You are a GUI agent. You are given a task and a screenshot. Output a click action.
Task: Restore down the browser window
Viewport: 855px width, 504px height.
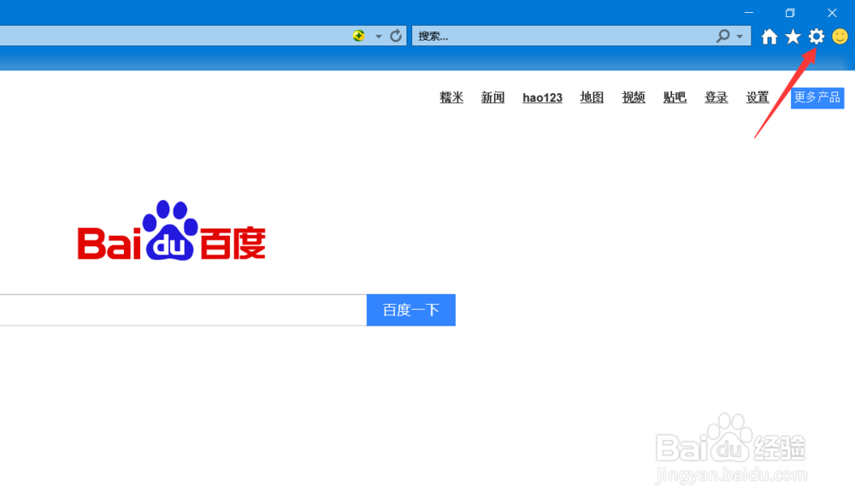[790, 12]
